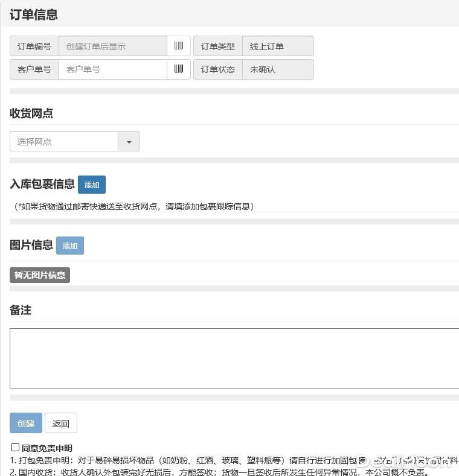This screenshot has width=459, height=476.
Task: Click the 订单状态 label
Action: point(218,69)
